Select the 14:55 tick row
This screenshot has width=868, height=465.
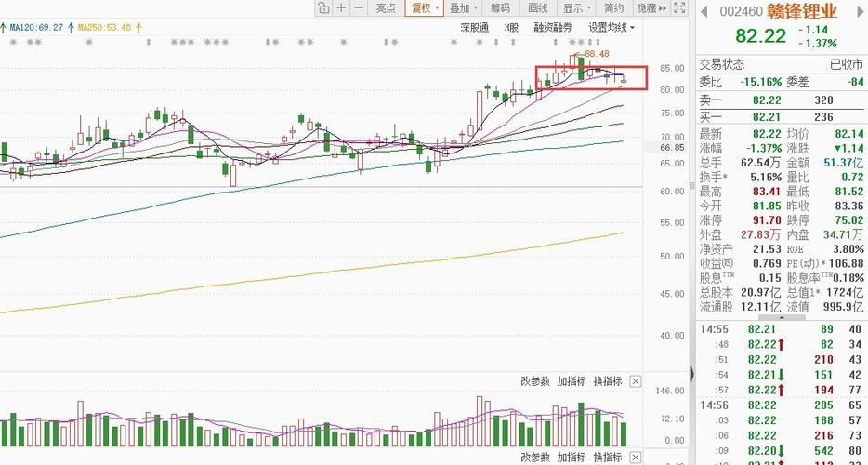point(781,329)
